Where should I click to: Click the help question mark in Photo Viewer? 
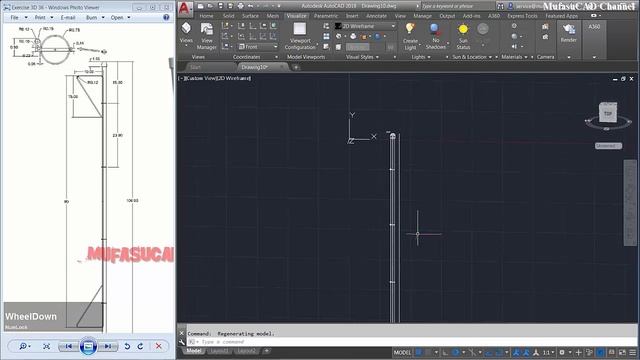166,17
